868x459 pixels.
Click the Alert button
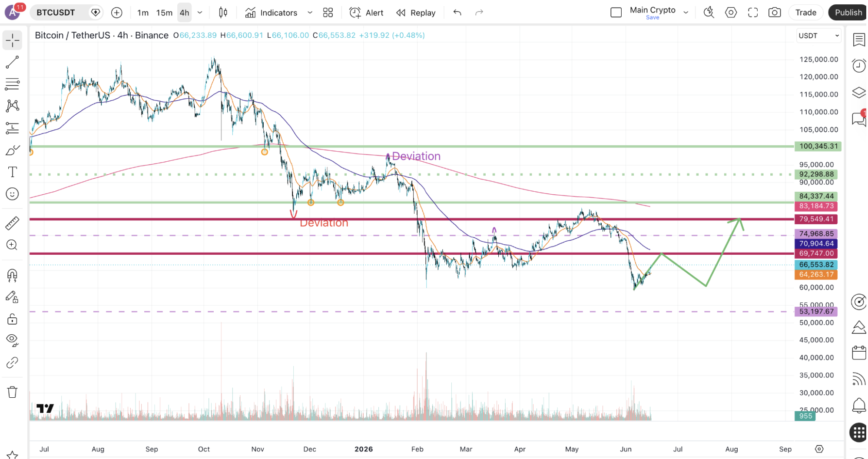tap(366, 13)
